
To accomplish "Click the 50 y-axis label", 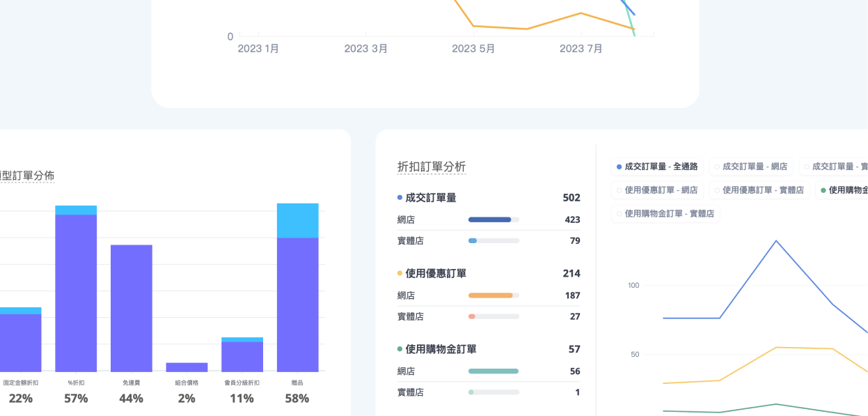I will click(x=635, y=354).
